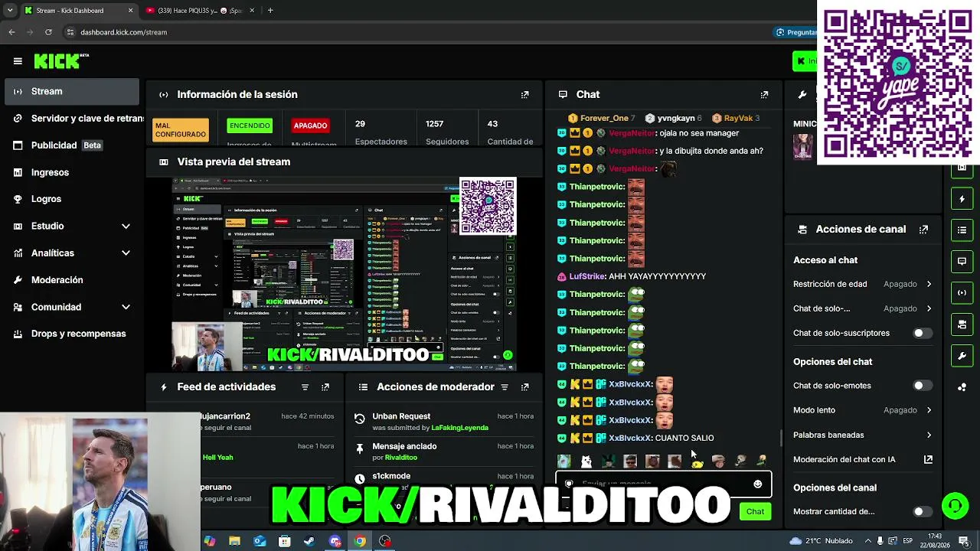
Task: Insert the white dog emote
Action: coord(586,461)
